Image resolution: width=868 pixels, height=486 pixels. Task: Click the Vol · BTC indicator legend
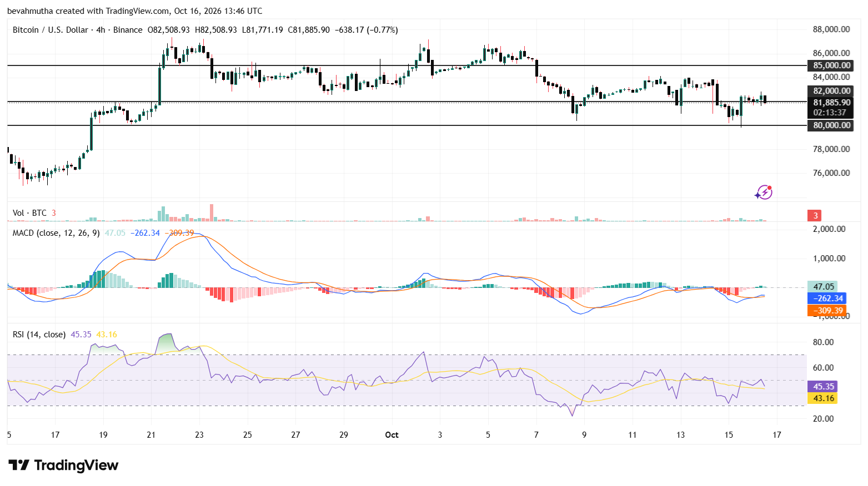tap(30, 213)
